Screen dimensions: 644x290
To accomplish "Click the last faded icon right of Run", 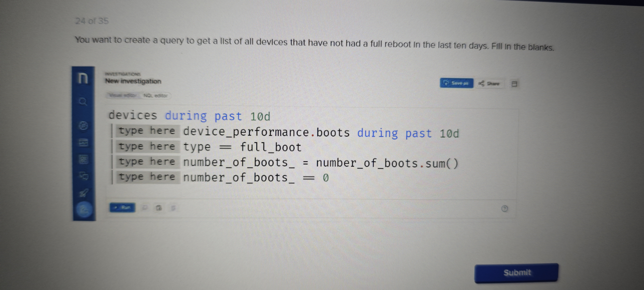I will pos(173,208).
